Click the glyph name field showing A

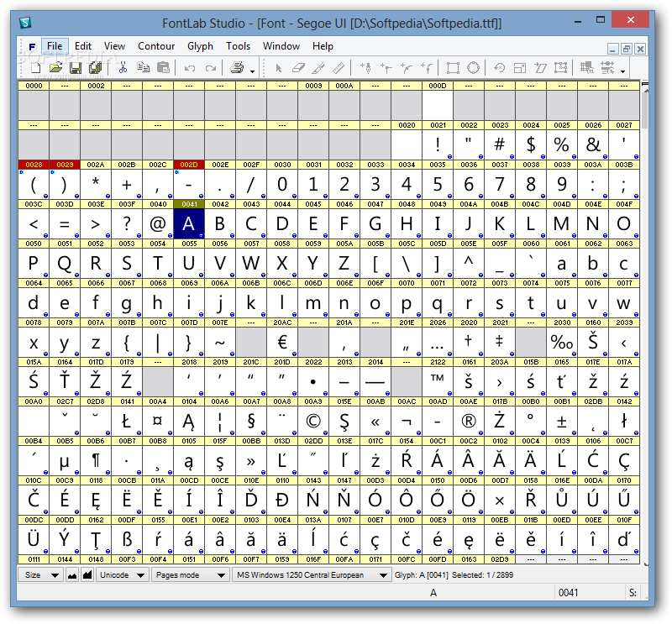tap(433, 593)
